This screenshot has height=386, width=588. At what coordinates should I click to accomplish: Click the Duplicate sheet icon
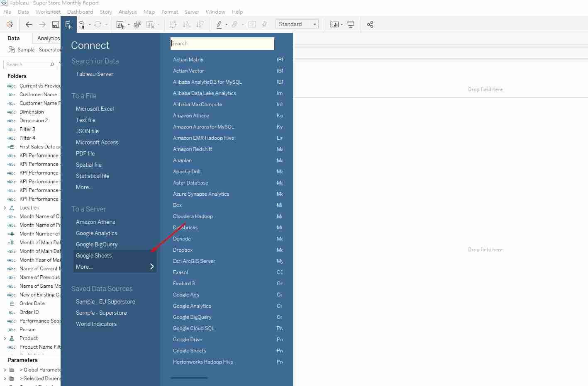[x=137, y=24]
